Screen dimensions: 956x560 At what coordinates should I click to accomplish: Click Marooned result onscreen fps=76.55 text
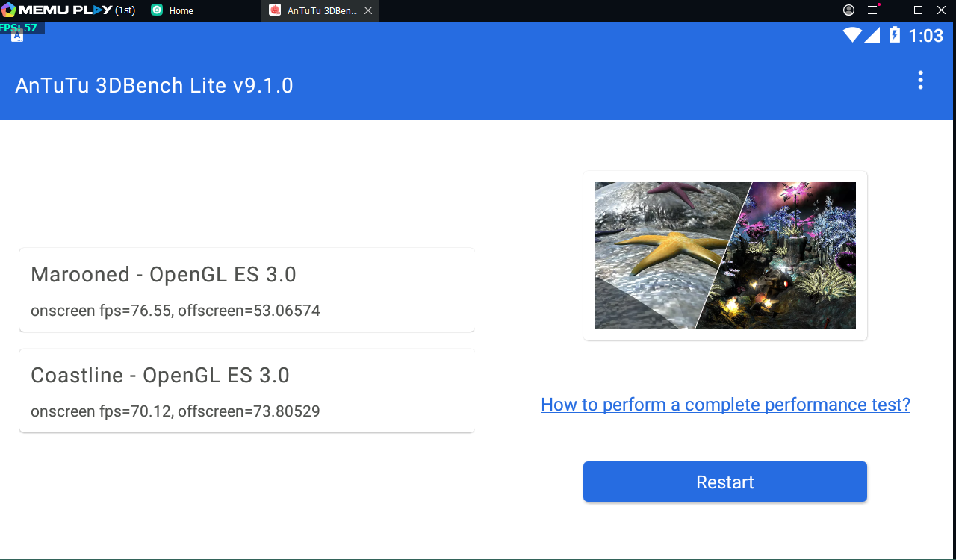coord(176,311)
